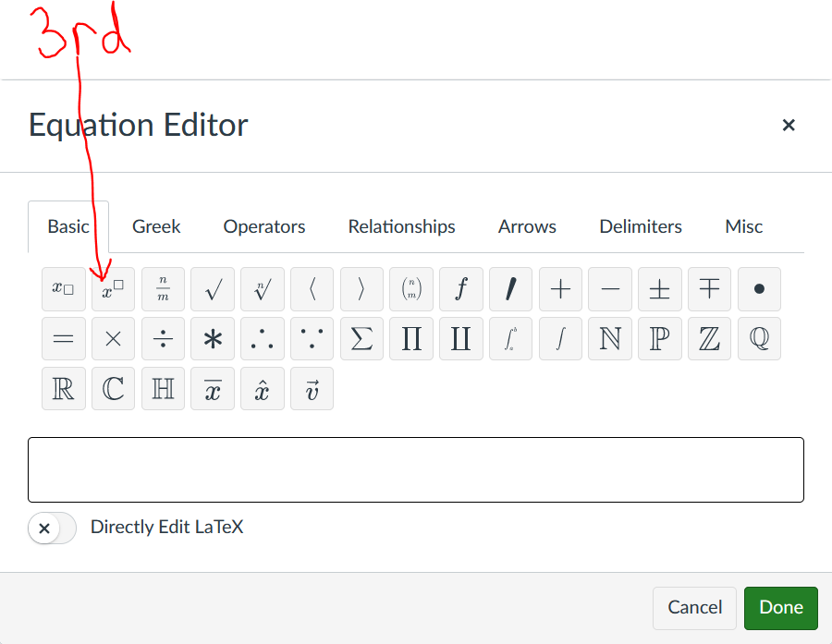Insert a square root symbol
832x644 pixels.
point(213,289)
